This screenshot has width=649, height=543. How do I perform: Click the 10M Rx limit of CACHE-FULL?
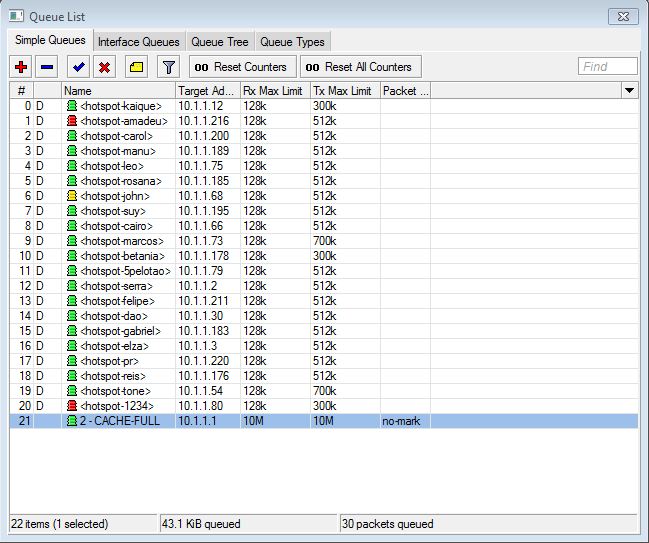[253, 421]
